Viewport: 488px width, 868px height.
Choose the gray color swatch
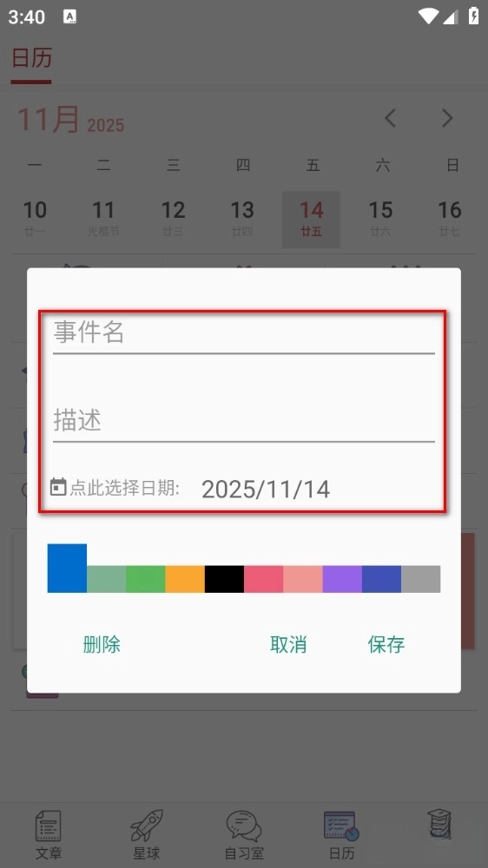(421, 579)
